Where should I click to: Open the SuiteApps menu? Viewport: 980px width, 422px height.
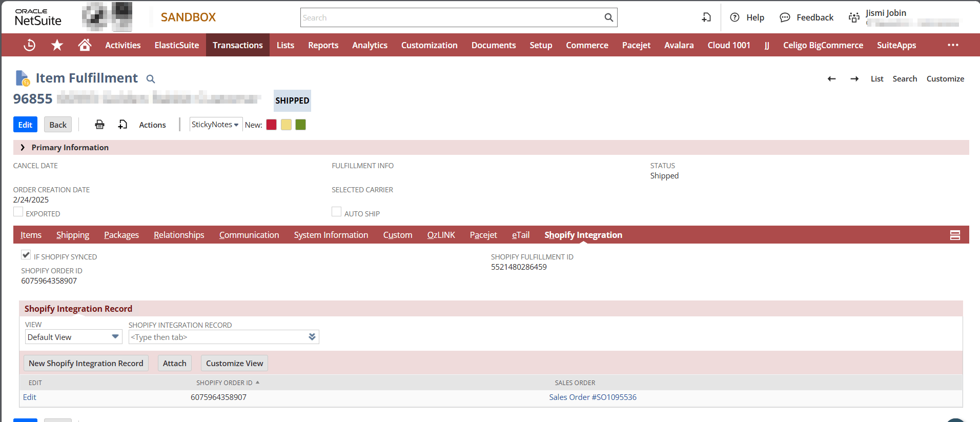pyautogui.click(x=896, y=45)
